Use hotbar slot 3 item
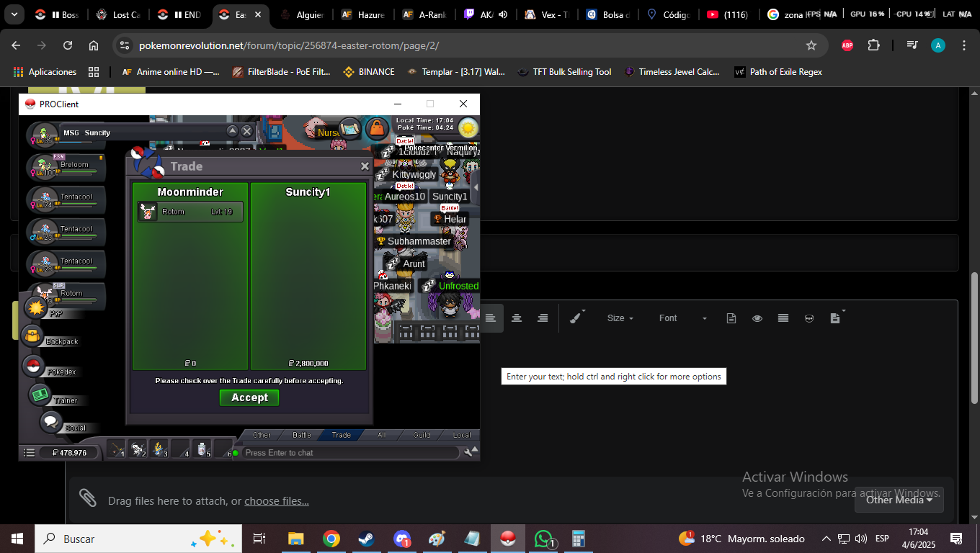 159,449
